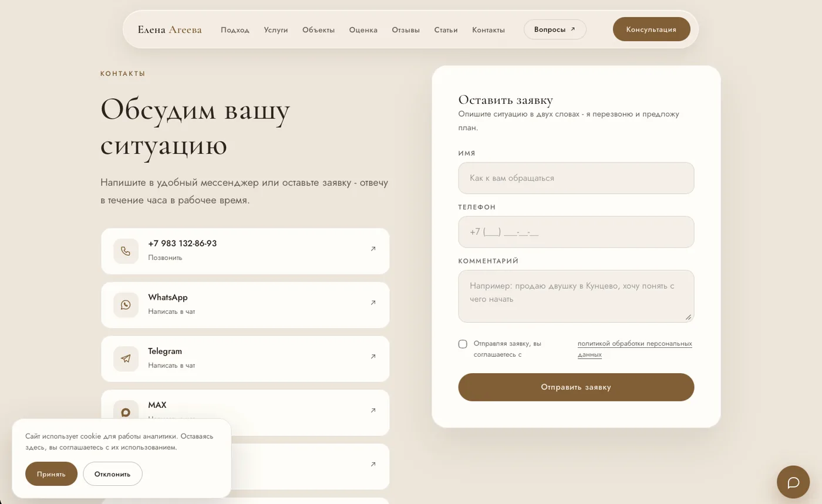Accept cookies with Принять button
The height and width of the screenshot is (504, 822).
point(51,474)
